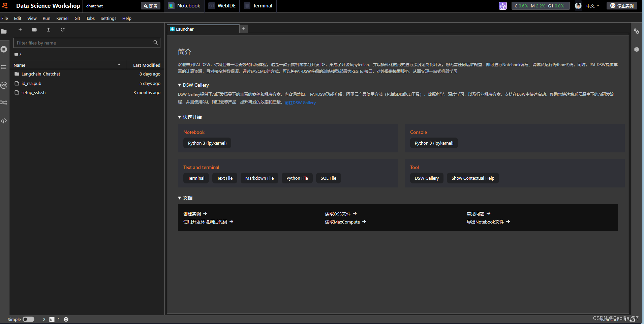Open the Kernel menu
The width and height of the screenshot is (644, 324).
point(62,18)
